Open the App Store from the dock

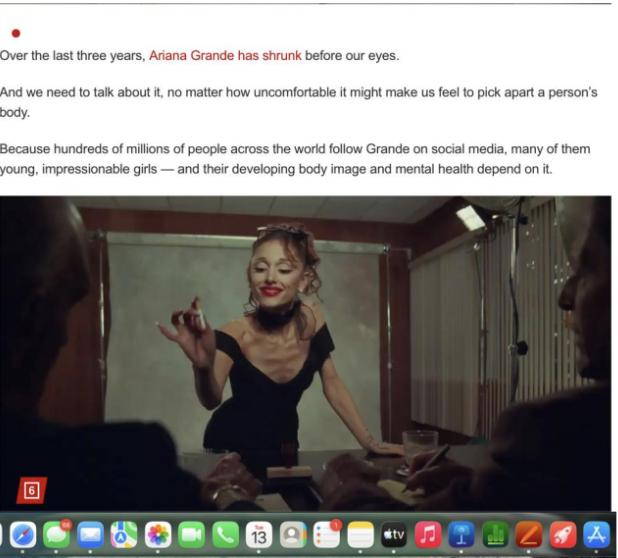[x=596, y=535]
